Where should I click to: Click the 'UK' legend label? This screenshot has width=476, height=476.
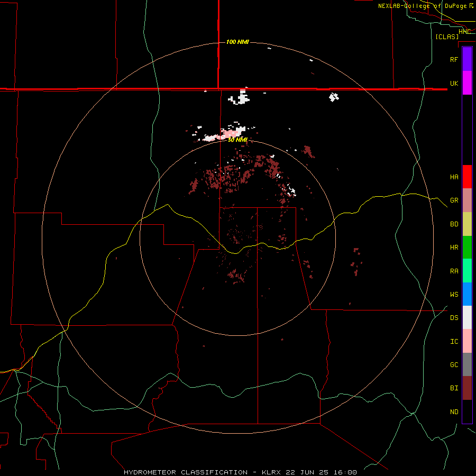tap(454, 83)
